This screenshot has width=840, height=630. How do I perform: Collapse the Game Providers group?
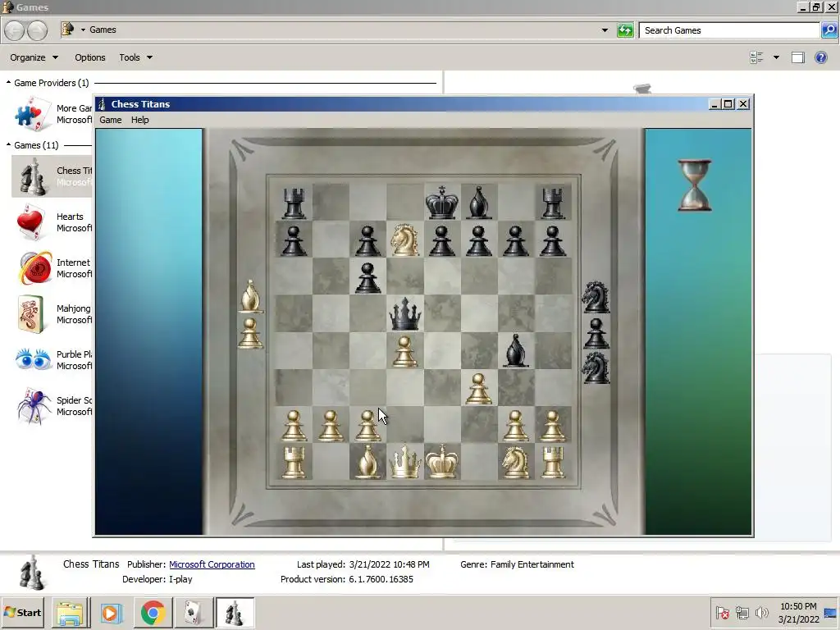click(x=8, y=83)
